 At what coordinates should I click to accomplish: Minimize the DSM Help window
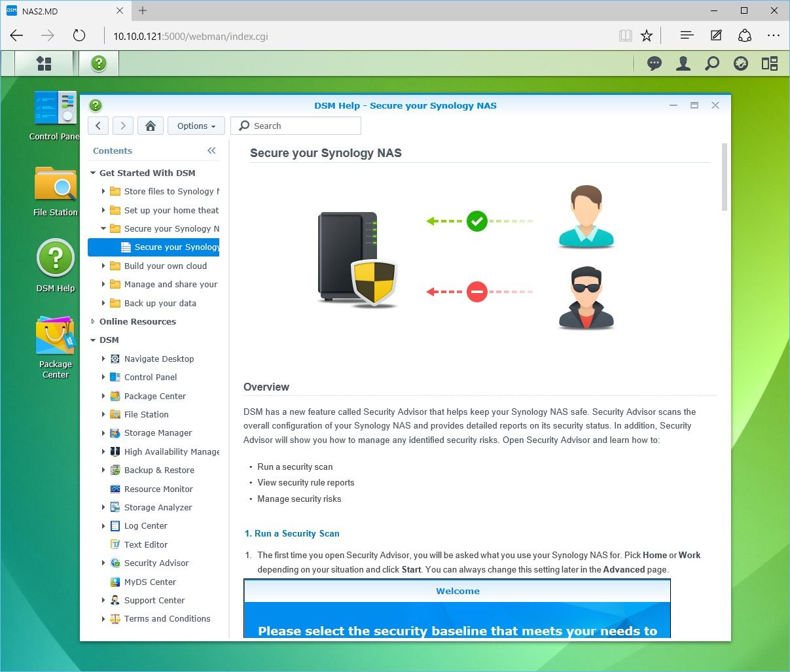point(673,105)
